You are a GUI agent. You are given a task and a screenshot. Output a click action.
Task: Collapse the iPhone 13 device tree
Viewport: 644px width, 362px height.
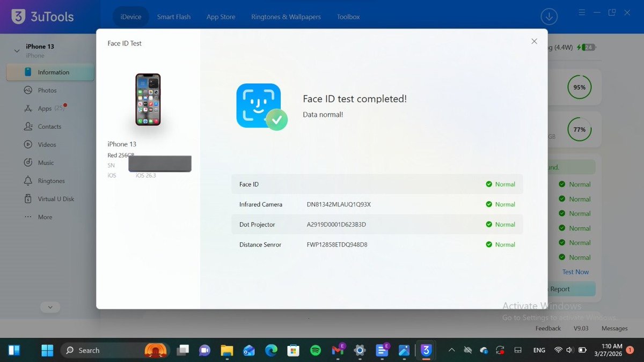pos(17,50)
